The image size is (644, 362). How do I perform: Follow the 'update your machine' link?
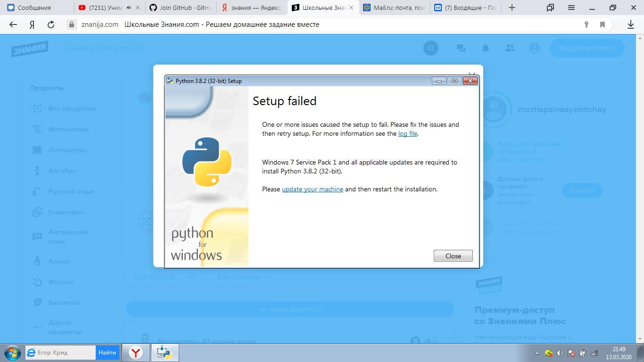pyautogui.click(x=312, y=189)
